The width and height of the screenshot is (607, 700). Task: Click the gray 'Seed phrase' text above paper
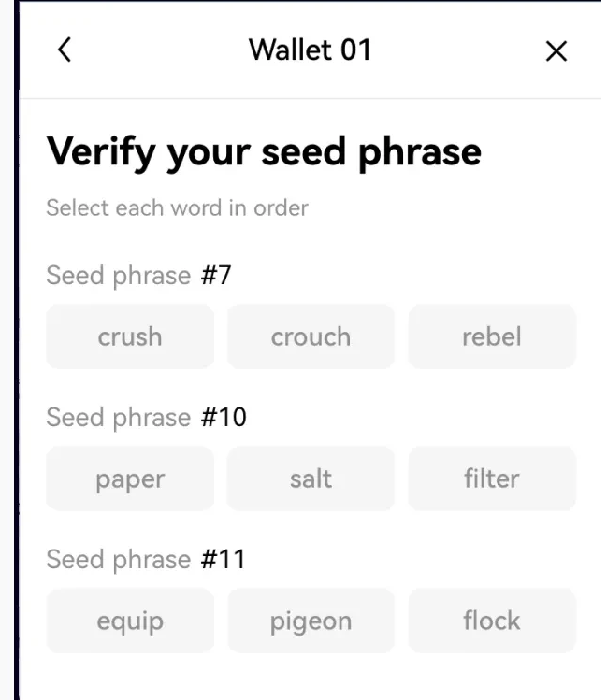(x=118, y=417)
